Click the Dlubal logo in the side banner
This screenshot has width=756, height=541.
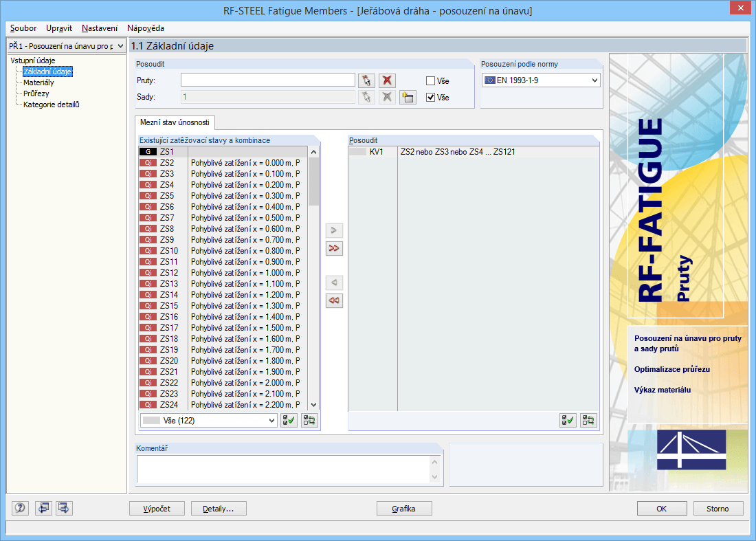[x=691, y=450]
